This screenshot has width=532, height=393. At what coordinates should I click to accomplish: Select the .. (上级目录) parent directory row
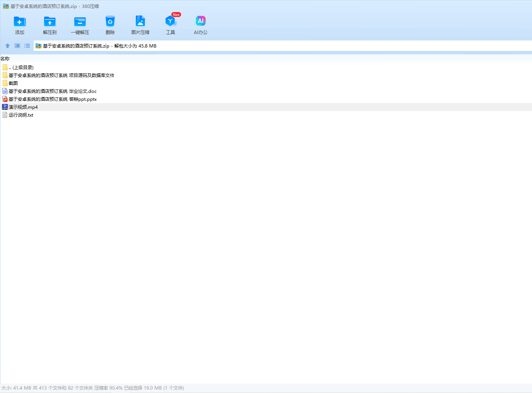click(x=266, y=67)
